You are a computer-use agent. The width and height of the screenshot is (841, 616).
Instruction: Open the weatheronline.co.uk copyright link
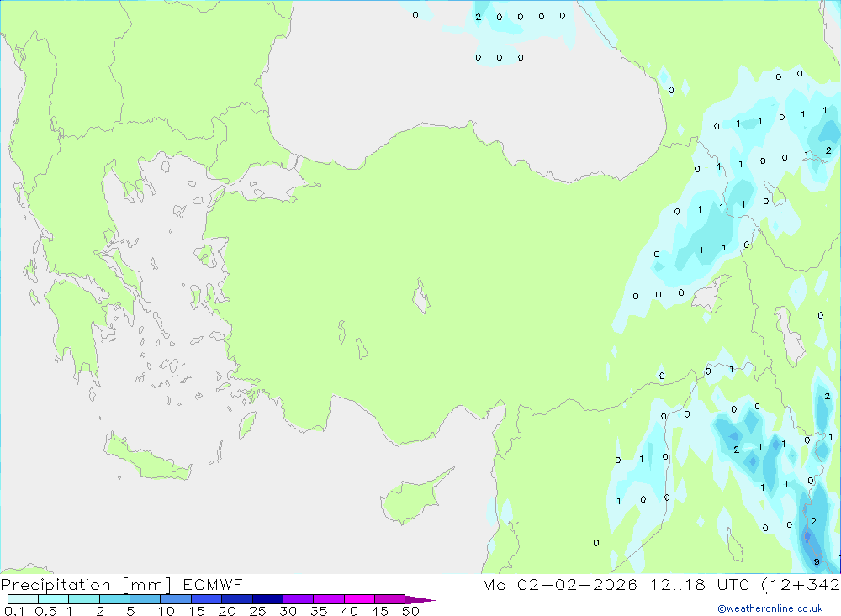(770, 608)
